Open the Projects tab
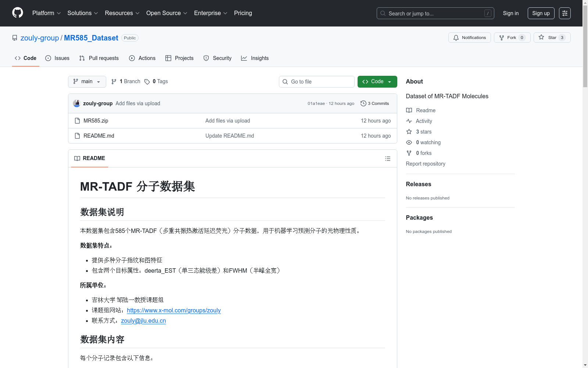588x368 pixels. click(179, 58)
